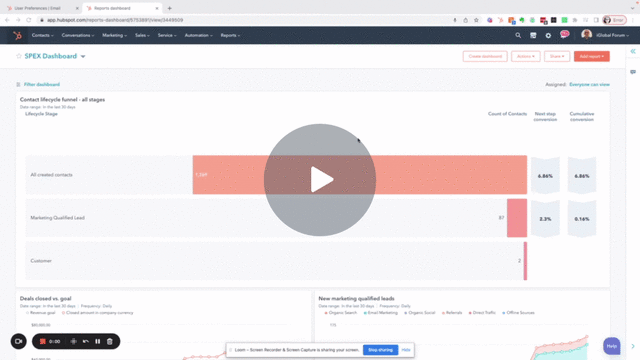Toggle Organic Social legend series
Screen dimensions: 640x360
point(420,313)
